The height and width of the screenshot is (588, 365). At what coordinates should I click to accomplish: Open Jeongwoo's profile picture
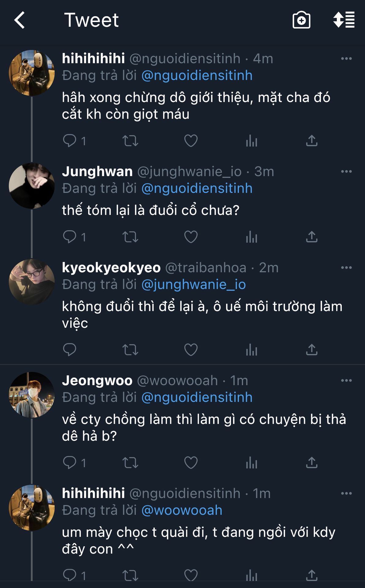click(32, 395)
